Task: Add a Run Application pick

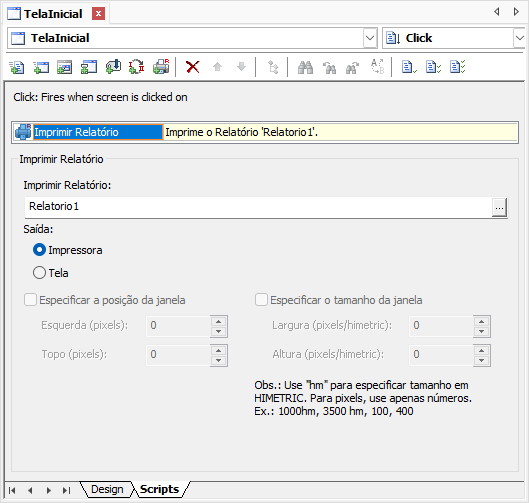Action: pyautogui.click(x=89, y=67)
